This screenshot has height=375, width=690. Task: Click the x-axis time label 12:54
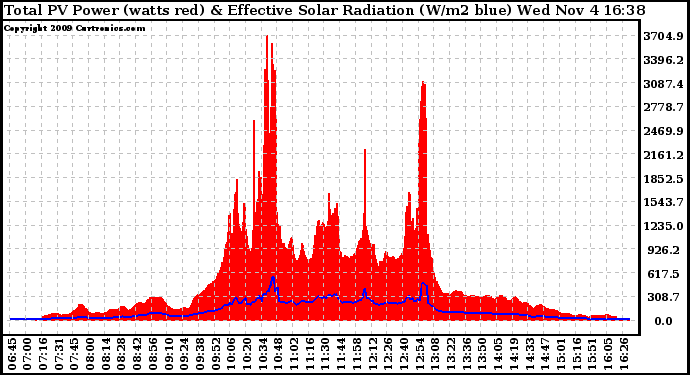tap(420, 354)
